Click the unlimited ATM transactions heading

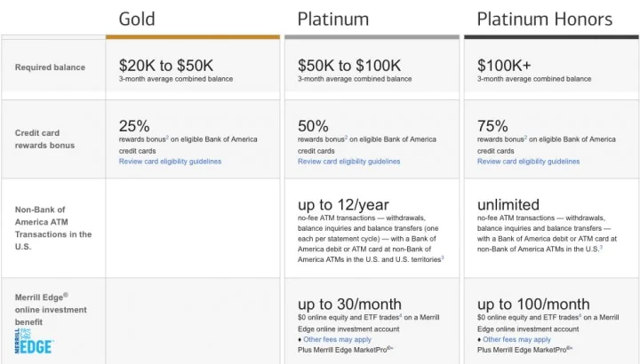(508, 204)
